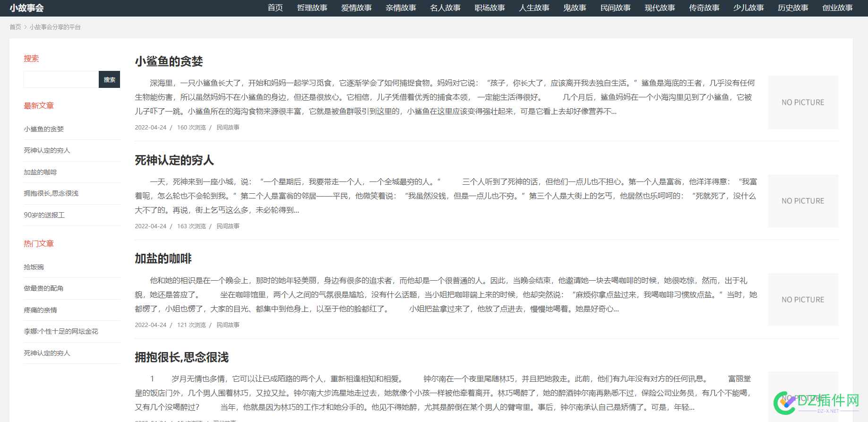The image size is (868, 422).
Task: Focus the sidebar search input field
Action: [61, 79]
